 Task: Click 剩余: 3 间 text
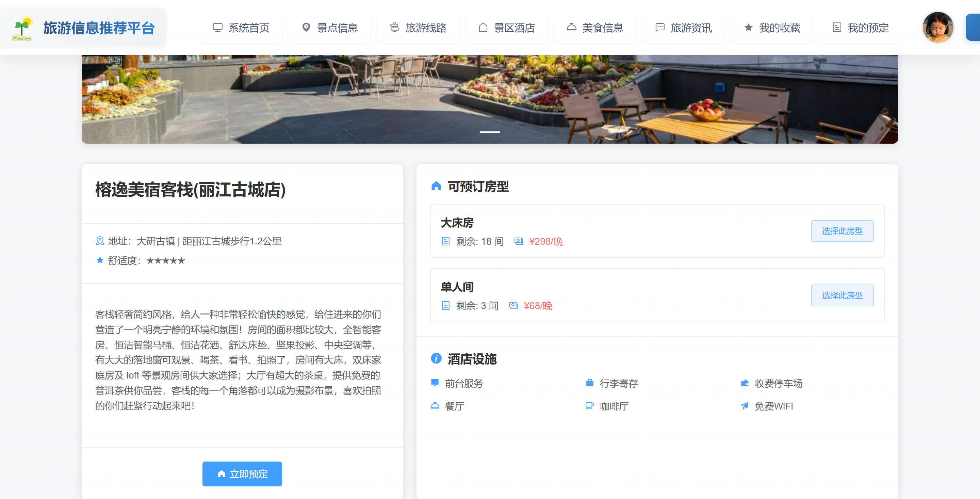[477, 306]
